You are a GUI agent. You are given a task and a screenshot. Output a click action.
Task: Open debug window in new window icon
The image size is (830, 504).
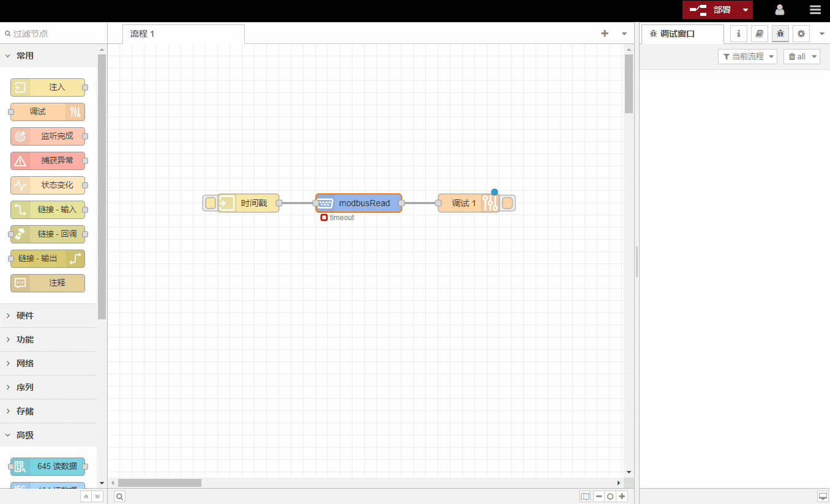[822, 496]
